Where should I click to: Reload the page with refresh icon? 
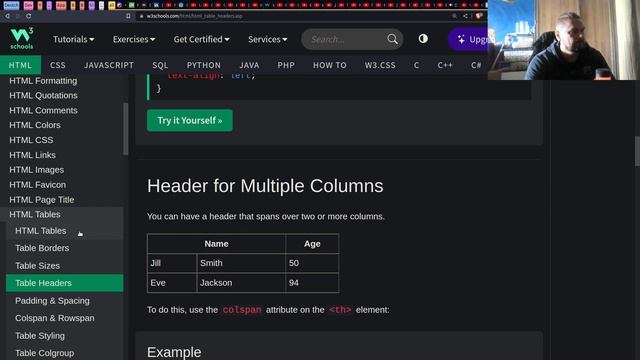(29, 16)
